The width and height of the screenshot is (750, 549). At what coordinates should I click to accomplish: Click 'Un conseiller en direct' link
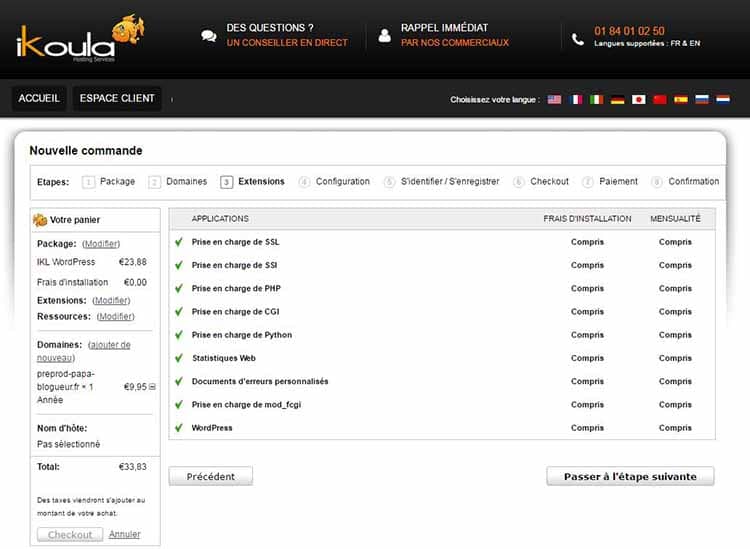point(287,43)
